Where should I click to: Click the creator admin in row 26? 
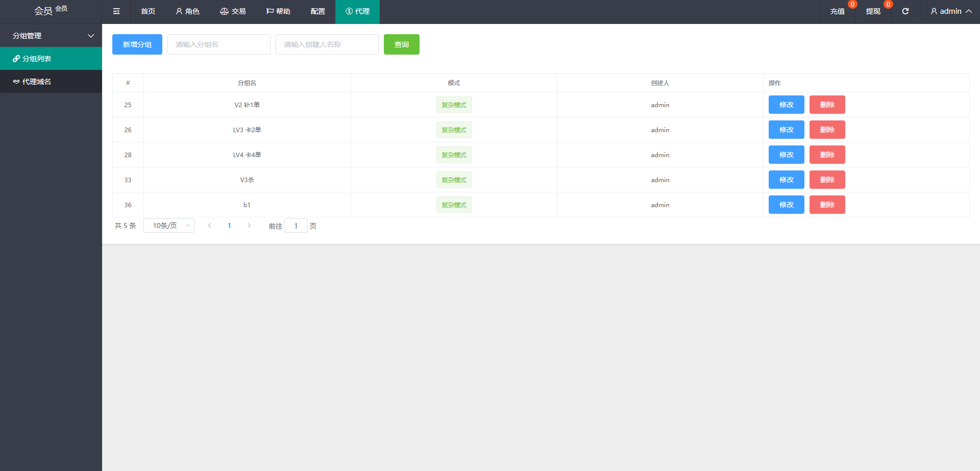(660, 130)
